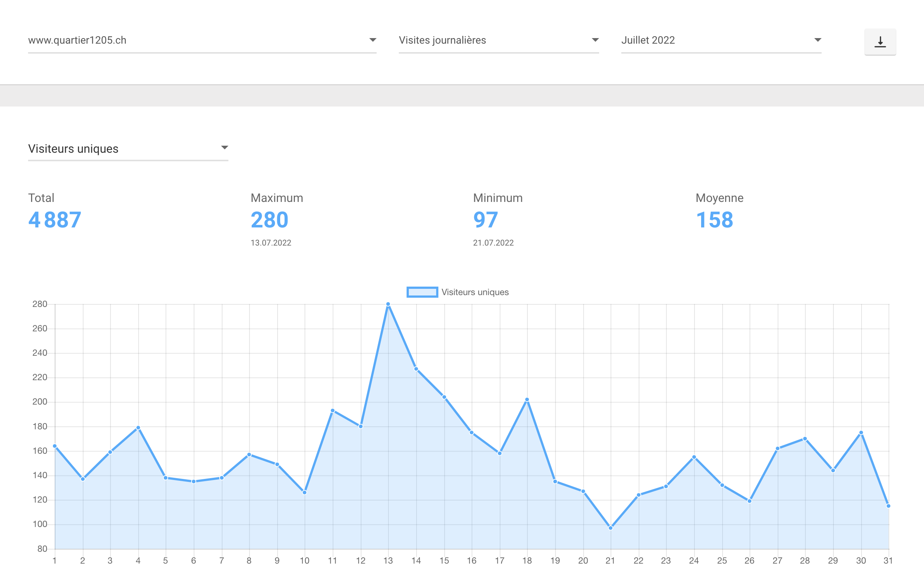Select the day 10 data point
This screenshot has width=924, height=588.
point(305,492)
